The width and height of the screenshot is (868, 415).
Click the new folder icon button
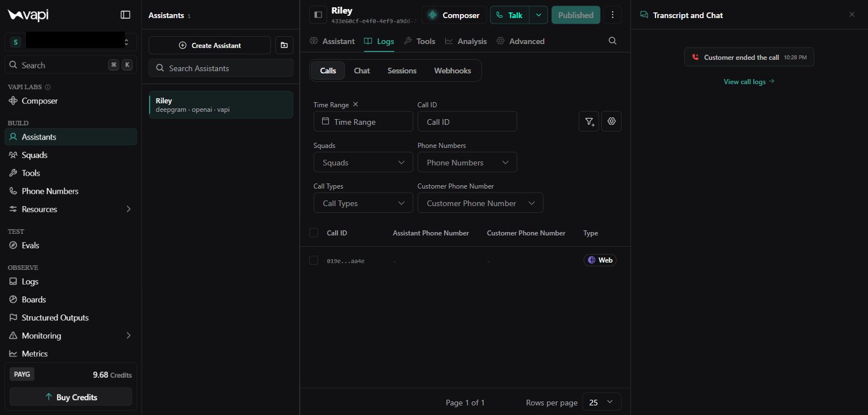point(284,45)
